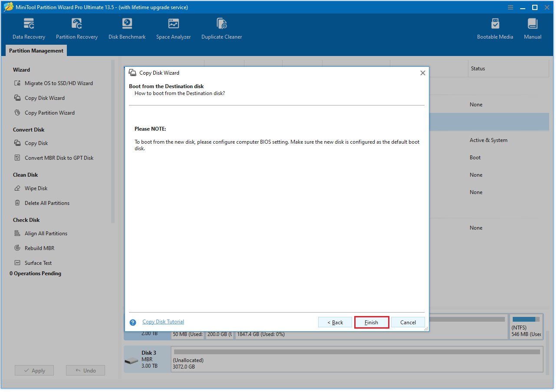
Task: Open Duplicate Cleaner
Action: click(221, 28)
